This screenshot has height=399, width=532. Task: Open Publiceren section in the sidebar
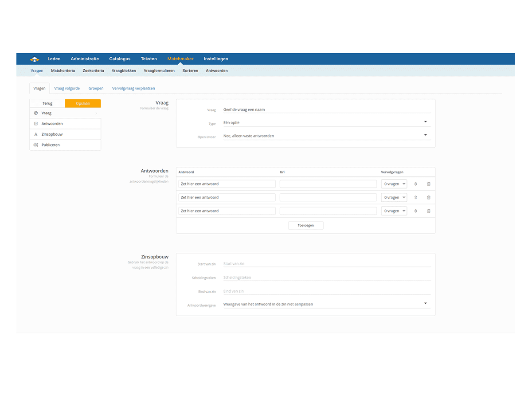tap(51, 145)
